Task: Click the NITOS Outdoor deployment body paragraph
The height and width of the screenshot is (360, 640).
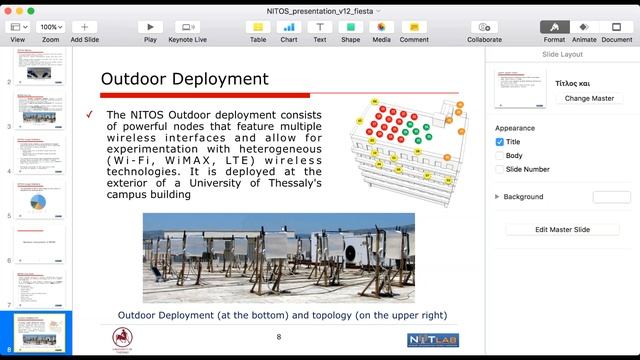Action: [214, 155]
